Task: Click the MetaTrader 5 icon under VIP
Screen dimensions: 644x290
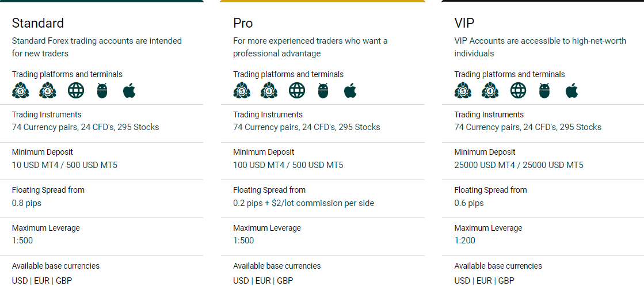Action: [463, 90]
